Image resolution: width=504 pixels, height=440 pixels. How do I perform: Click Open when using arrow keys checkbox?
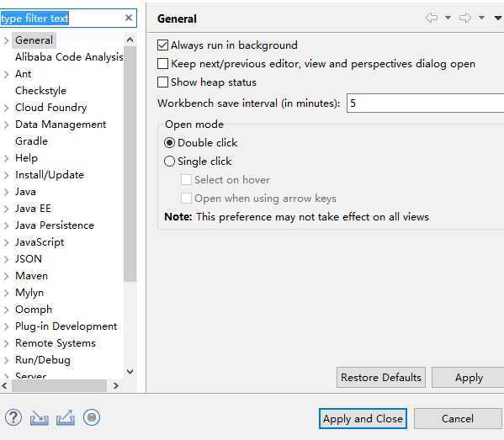187,199
